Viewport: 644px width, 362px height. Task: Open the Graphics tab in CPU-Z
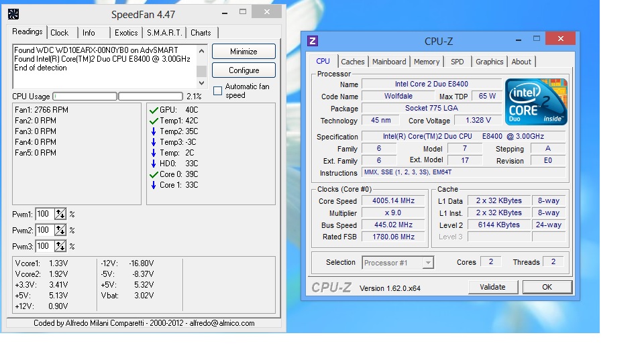(490, 62)
